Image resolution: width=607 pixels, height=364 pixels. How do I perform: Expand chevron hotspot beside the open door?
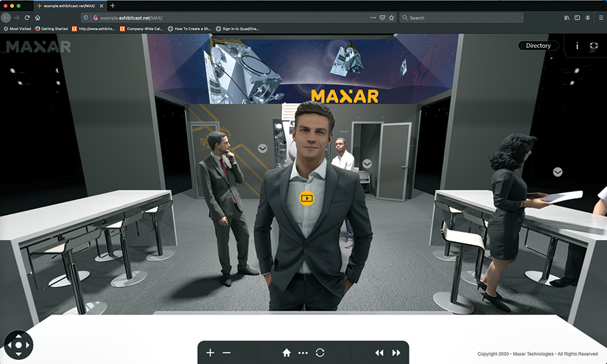click(x=367, y=164)
